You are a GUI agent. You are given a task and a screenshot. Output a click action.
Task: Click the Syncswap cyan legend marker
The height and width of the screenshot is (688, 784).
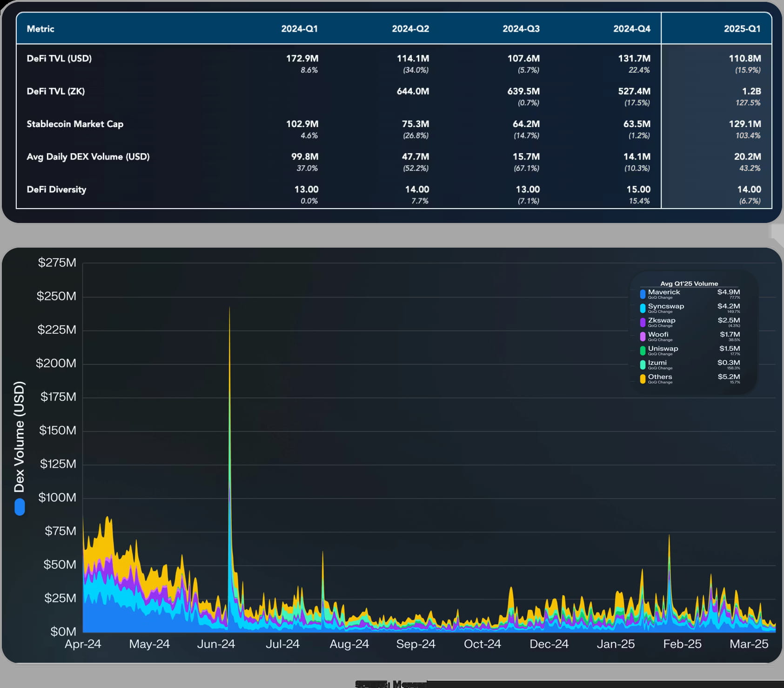(643, 308)
